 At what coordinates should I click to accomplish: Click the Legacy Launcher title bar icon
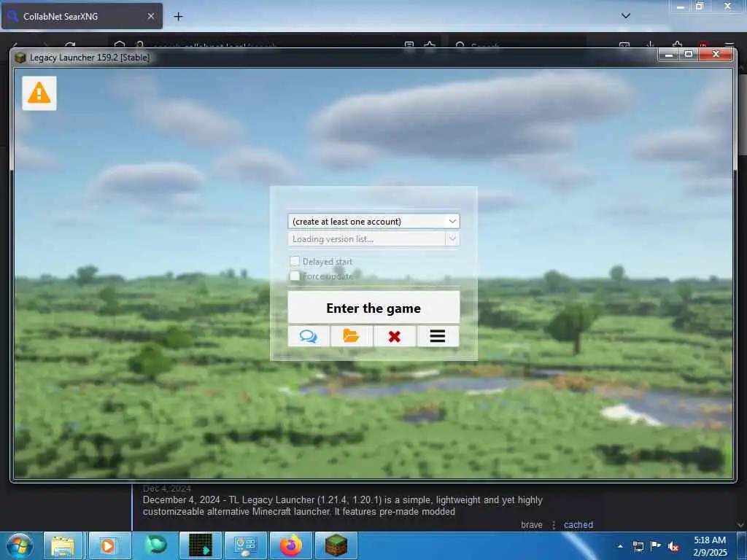click(20, 58)
